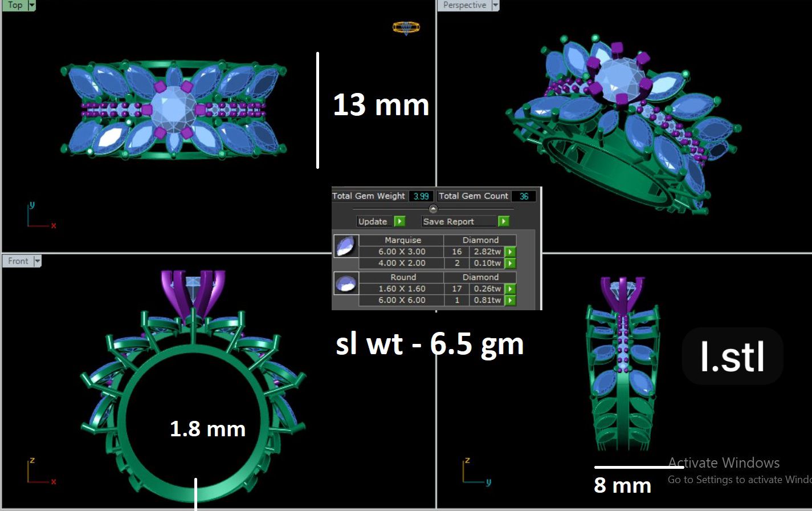Image resolution: width=812 pixels, height=511 pixels.
Task: Click the arrow for the 1.60 X 1.60 round row
Action: 510,289
